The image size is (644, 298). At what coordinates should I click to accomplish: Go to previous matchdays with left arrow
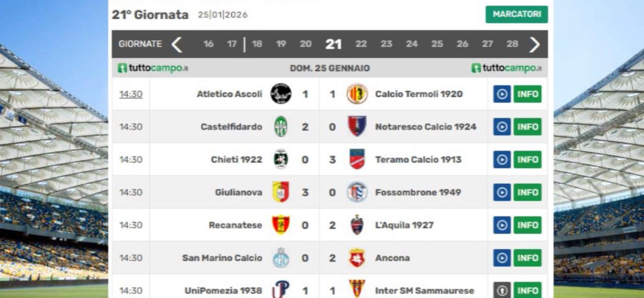coord(177,44)
